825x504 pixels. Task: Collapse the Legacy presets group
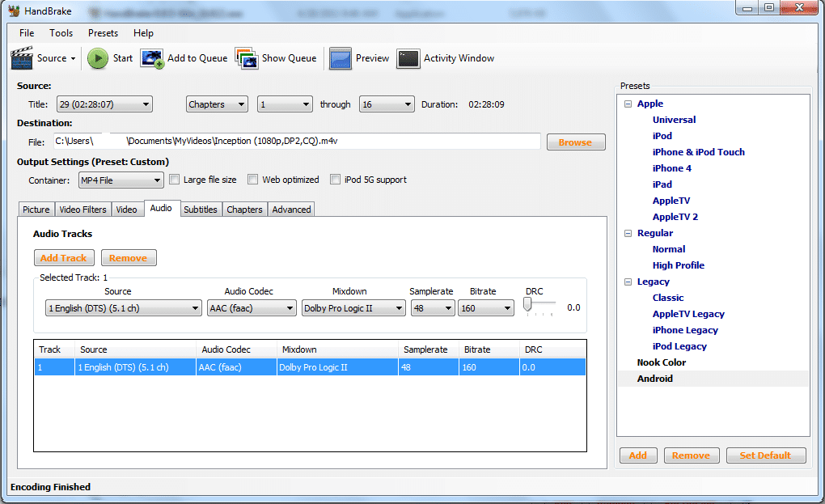[628, 282]
